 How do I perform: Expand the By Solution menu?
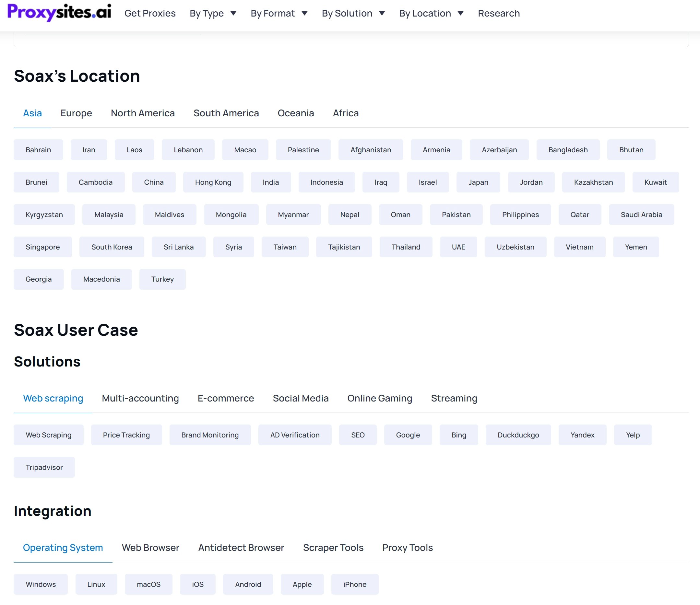353,14
